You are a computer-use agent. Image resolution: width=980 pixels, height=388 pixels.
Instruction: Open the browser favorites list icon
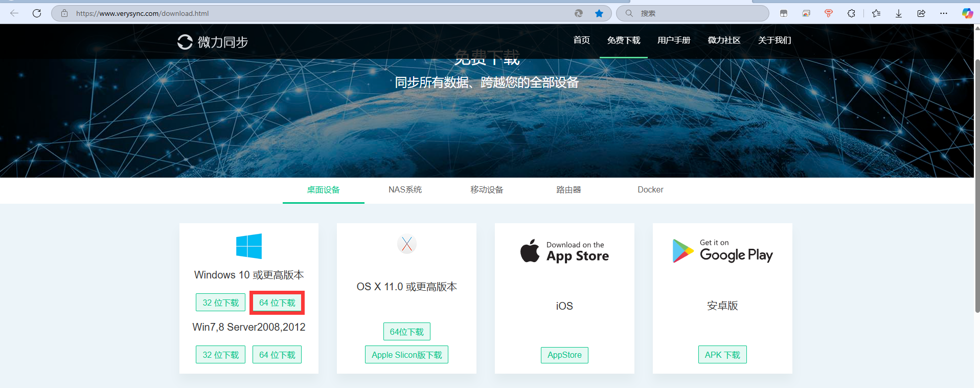click(876, 13)
